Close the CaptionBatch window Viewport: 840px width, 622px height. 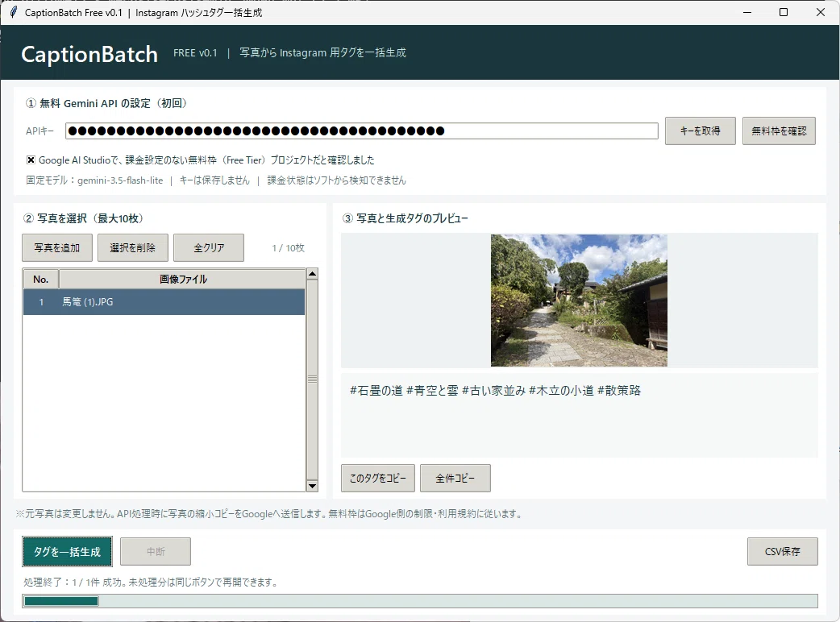click(820, 12)
